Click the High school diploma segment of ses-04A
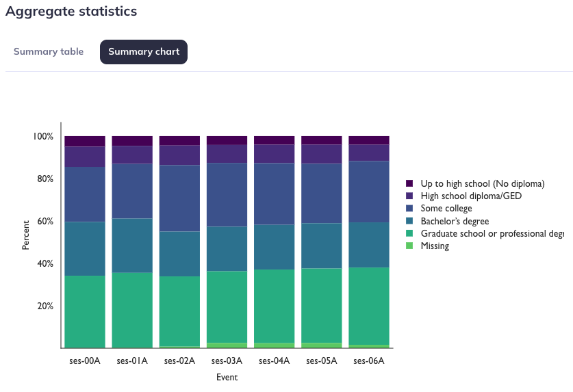Screen dimensions: 573x392 pyautogui.click(x=274, y=154)
